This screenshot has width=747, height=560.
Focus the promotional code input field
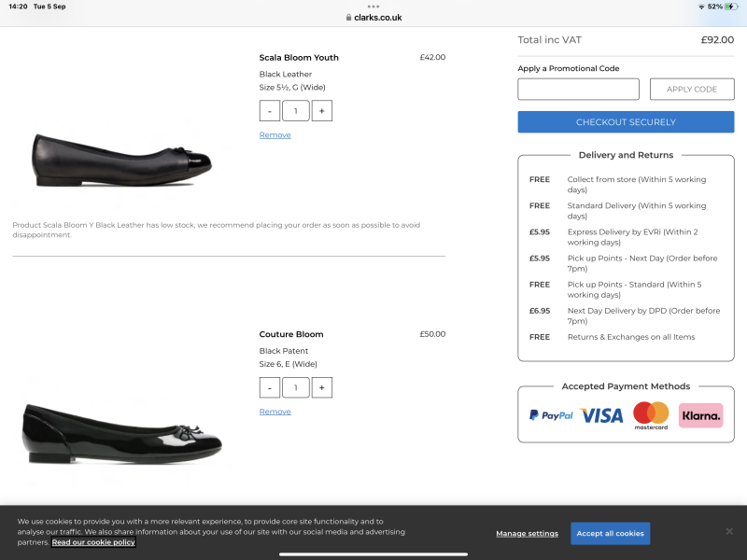[x=578, y=89]
